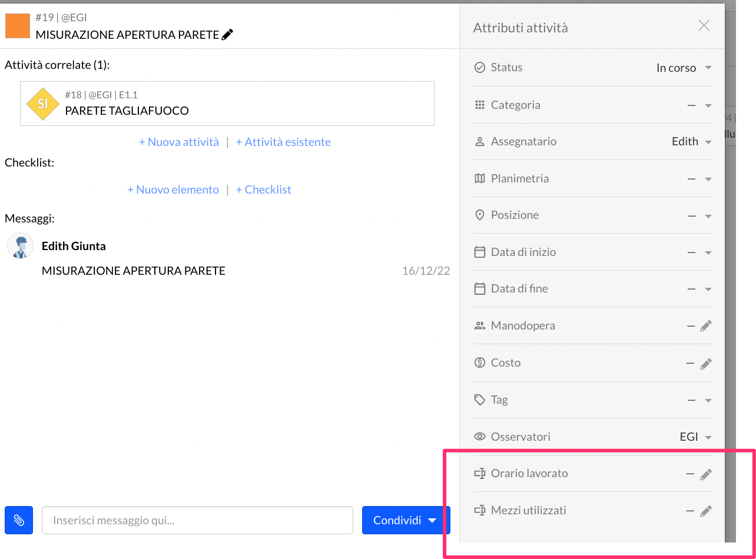Edit Orario lavorato using the pencil icon
Screen dimensions: 756x559
706,474
